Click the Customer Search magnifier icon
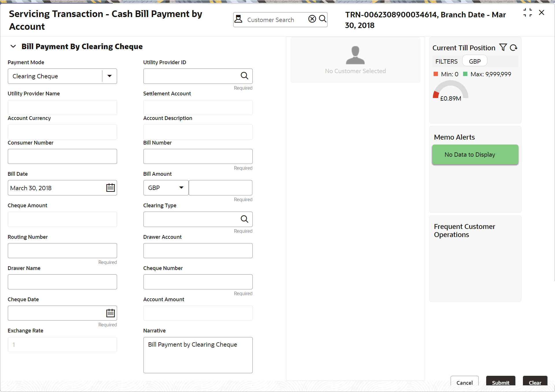Screen dimensions: 555x392 click(x=323, y=19)
